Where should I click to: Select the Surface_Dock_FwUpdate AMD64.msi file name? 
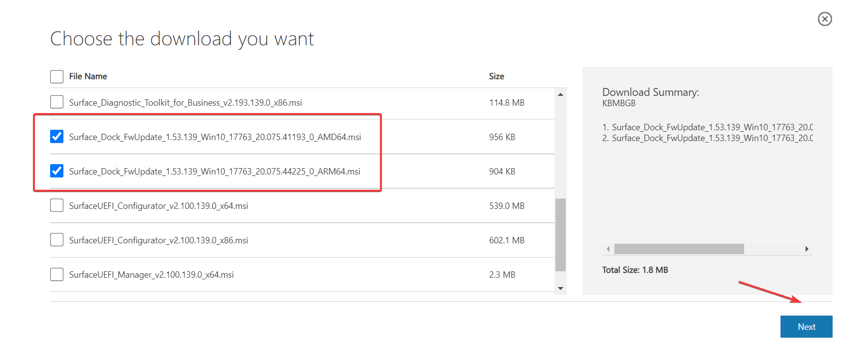[215, 137]
